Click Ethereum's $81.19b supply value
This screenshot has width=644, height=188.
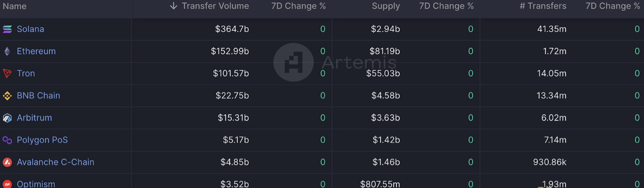pos(384,51)
